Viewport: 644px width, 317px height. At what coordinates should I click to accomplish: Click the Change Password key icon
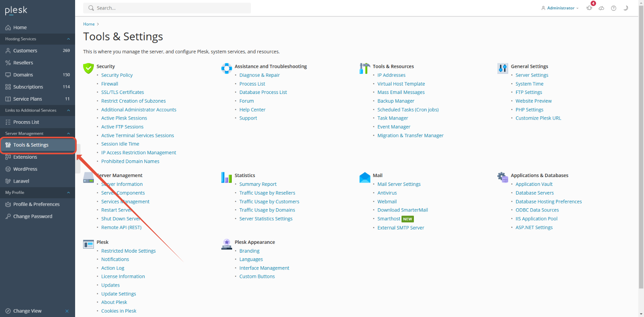point(8,216)
